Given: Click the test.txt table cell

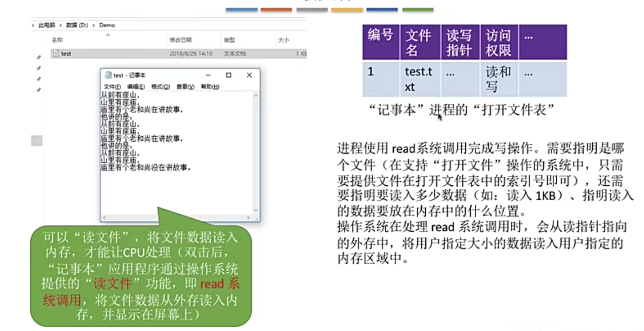Looking at the screenshot, I should [x=420, y=79].
